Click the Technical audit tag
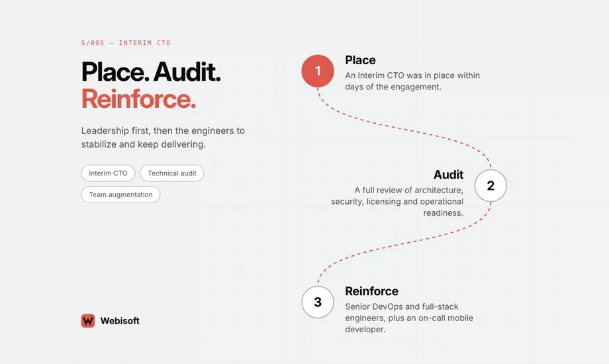 (x=171, y=173)
